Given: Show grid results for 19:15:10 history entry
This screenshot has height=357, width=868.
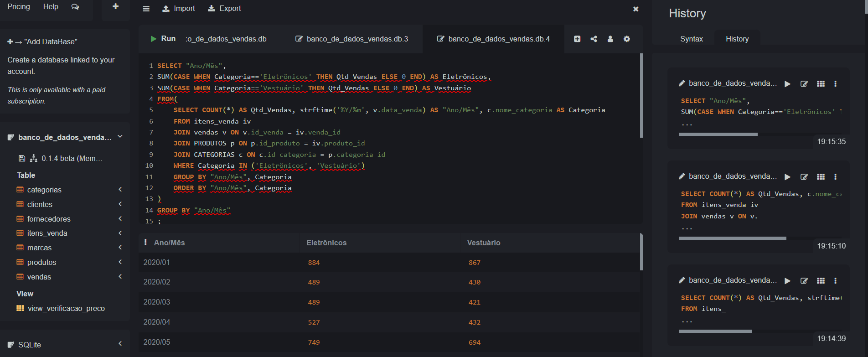Looking at the screenshot, I should tap(821, 177).
